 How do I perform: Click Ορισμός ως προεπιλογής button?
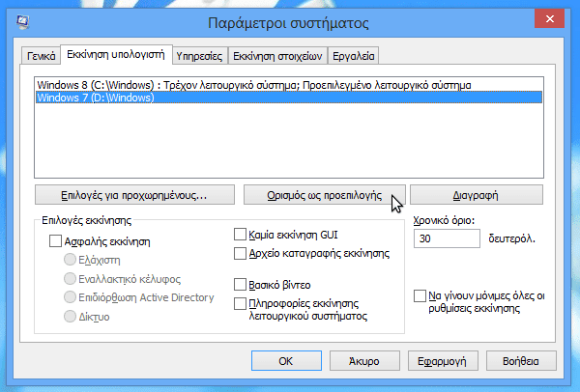tap(325, 195)
